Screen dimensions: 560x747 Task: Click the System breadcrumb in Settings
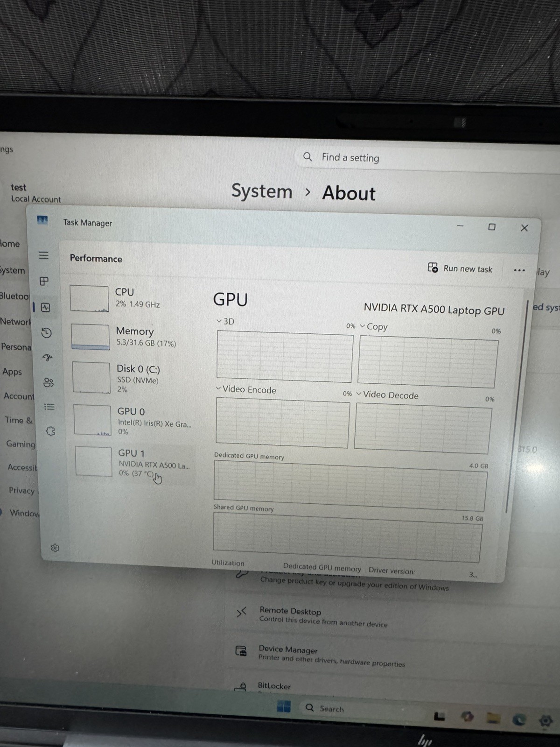pos(262,191)
